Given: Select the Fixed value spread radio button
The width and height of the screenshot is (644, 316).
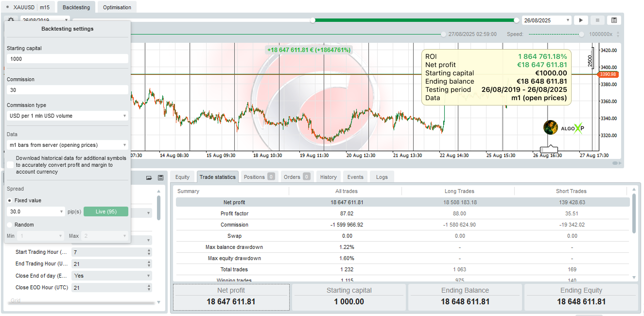Looking at the screenshot, I should tap(10, 200).
